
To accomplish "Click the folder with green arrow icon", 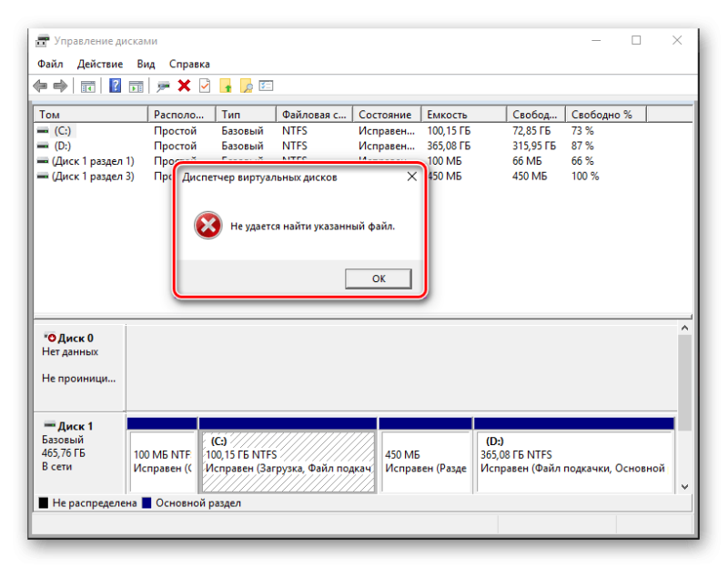I will point(226,86).
